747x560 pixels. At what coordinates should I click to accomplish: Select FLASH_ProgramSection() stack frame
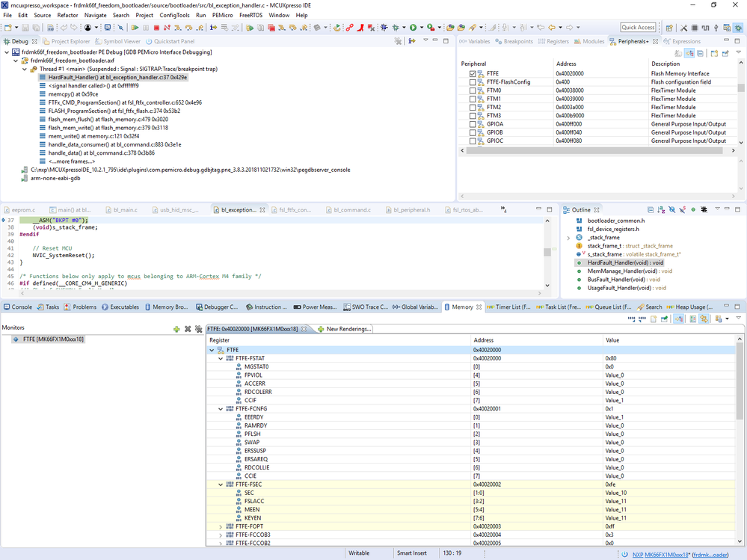point(114,111)
